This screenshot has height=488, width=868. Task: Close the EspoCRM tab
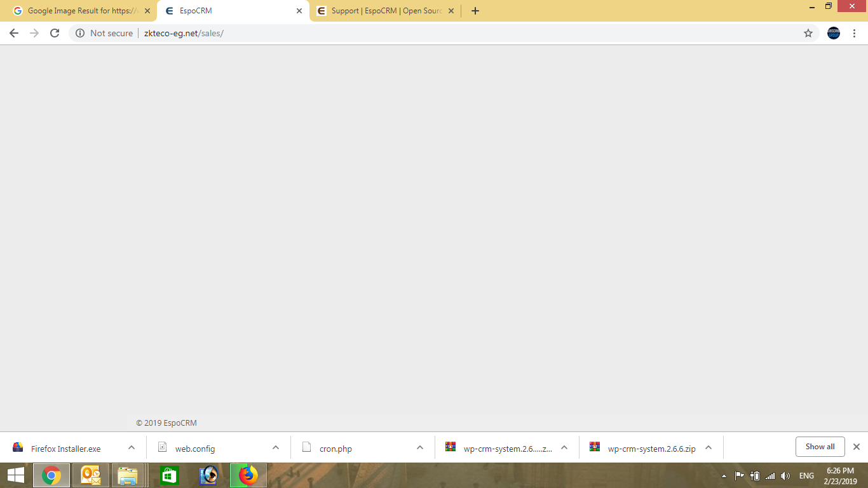[299, 11]
